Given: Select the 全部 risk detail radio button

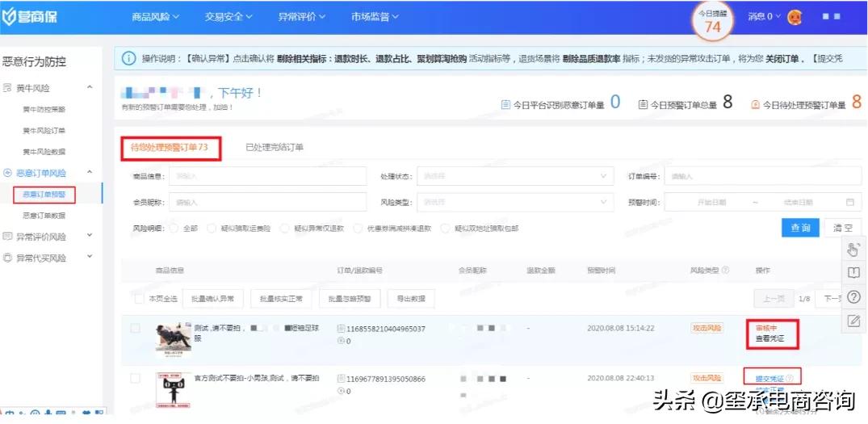Looking at the screenshot, I should pyautogui.click(x=174, y=228).
